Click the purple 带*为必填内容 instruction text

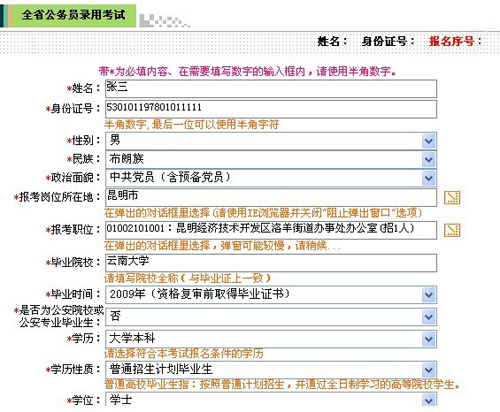(x=247, y=71)
